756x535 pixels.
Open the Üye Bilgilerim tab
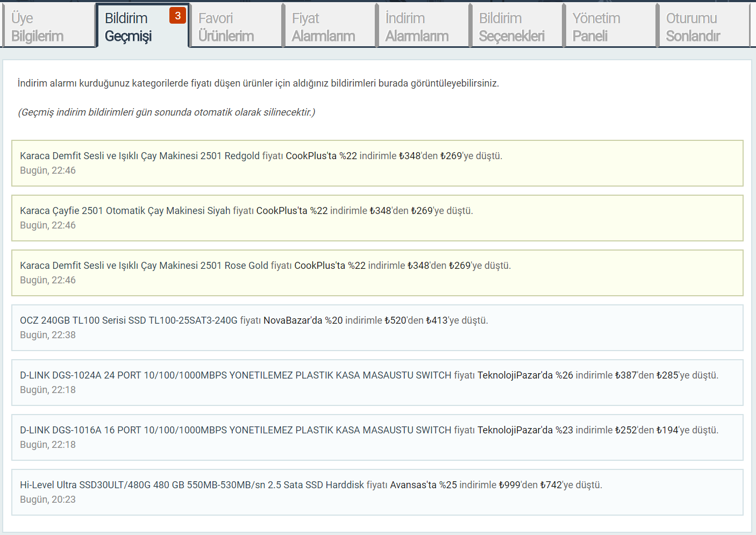pos(49,26)
